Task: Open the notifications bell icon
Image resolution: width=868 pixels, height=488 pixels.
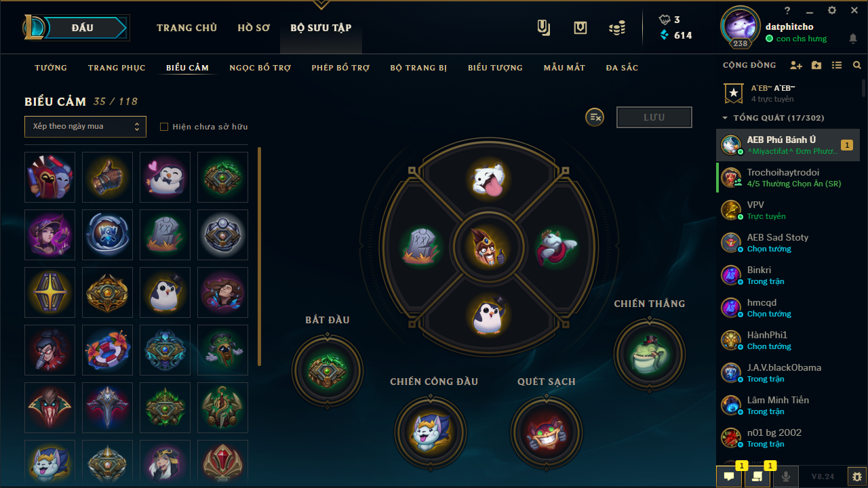Action: [x=853, y=39]
